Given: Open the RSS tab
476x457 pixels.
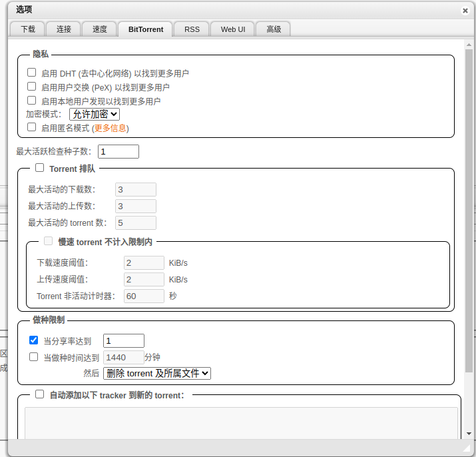Looking at the screenshot, I should coord(192,29).
